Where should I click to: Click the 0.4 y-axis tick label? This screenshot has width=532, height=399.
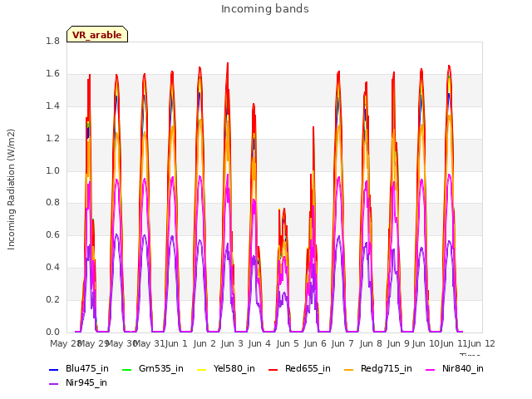(52, 268)
